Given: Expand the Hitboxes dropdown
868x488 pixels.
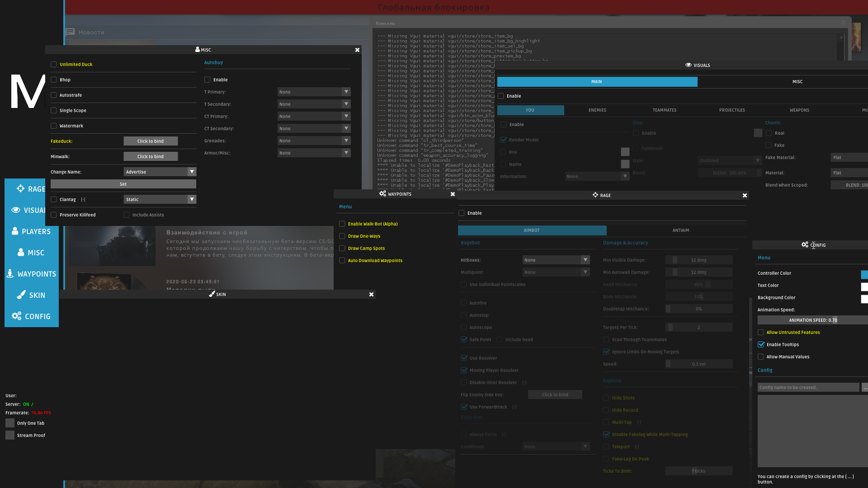Looking at the screenshot, I should pyautogui.click(x=556, y=260).
